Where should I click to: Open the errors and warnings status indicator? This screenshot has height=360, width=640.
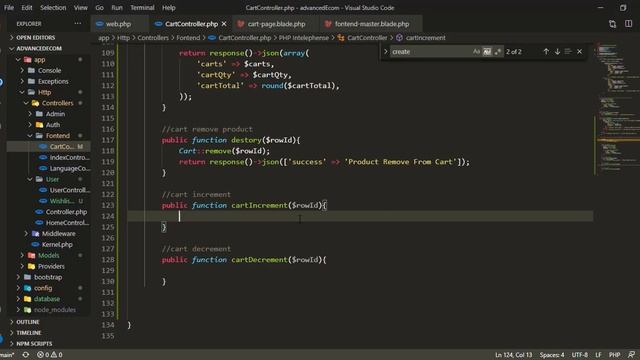(x=49, y=355)
